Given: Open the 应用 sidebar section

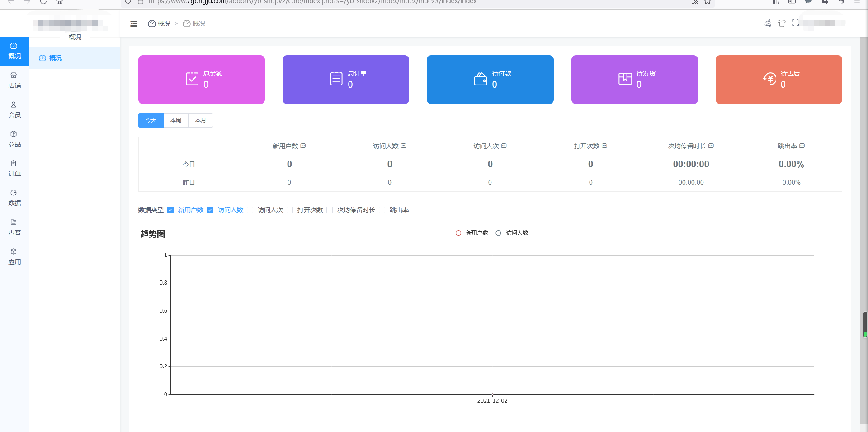Looking at the screenshot, I should tap(14, 257).
